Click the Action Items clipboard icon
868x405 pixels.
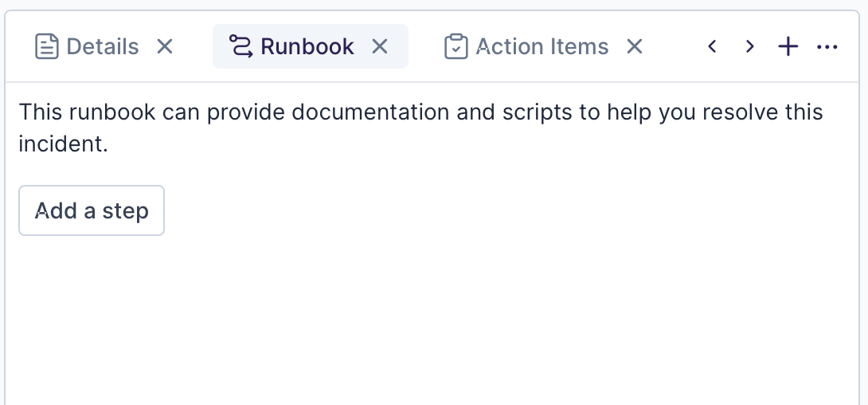point(456,47)
